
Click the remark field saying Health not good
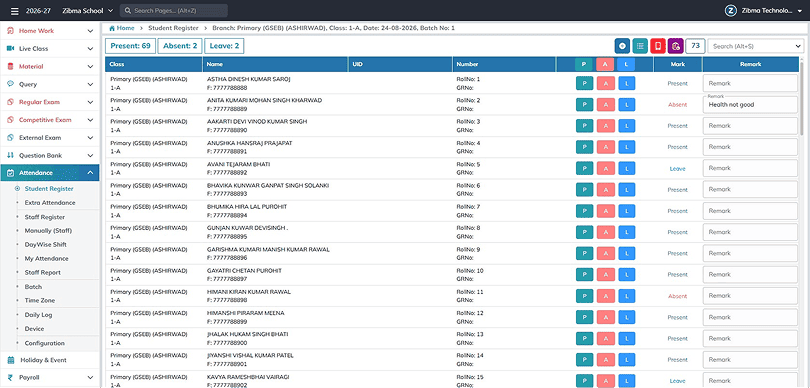click(750, 104)
